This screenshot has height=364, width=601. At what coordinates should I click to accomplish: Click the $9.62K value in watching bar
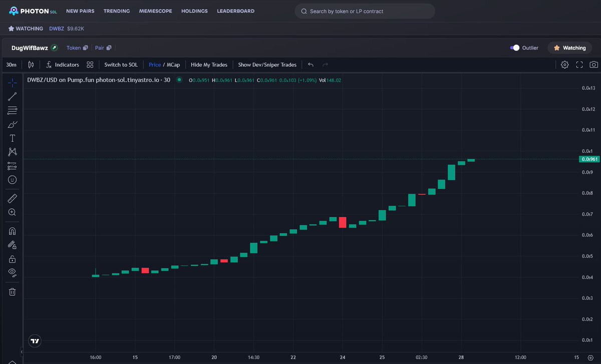tap(76, 29)
